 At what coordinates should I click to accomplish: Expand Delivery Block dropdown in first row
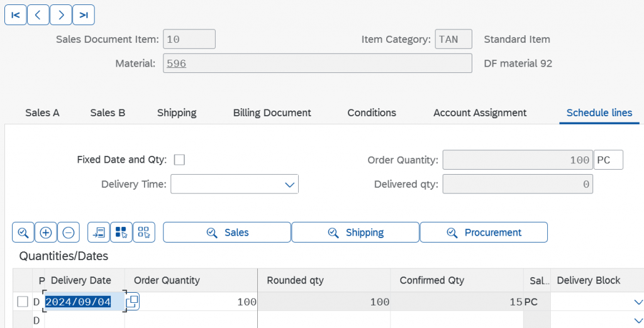click(638, 302)
